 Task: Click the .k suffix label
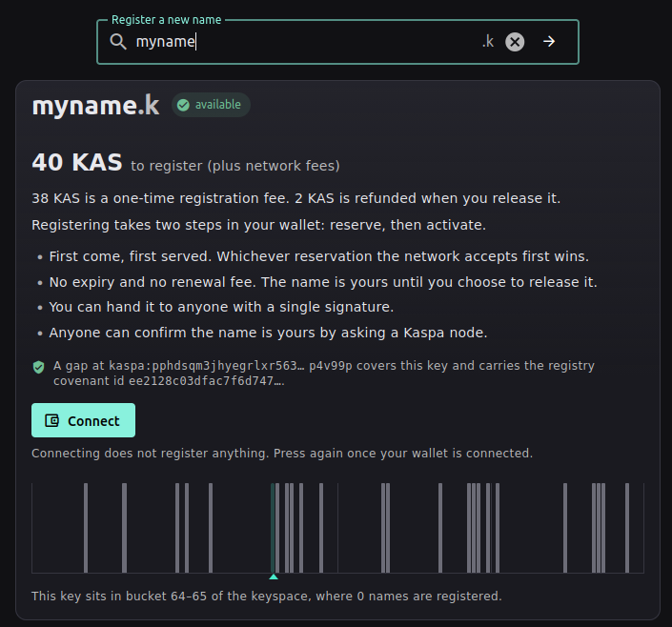[x=488, y=42]
